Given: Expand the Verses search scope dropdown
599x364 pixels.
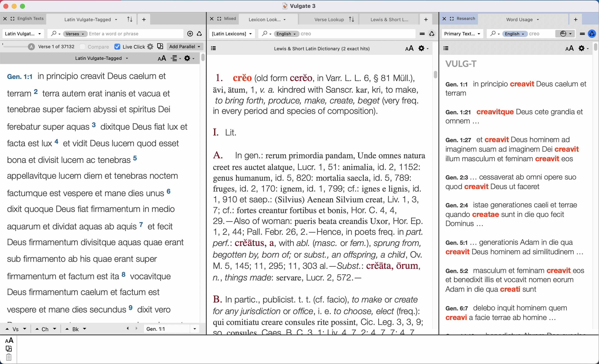Looking at the screenshot, I should tap(75, 34).
